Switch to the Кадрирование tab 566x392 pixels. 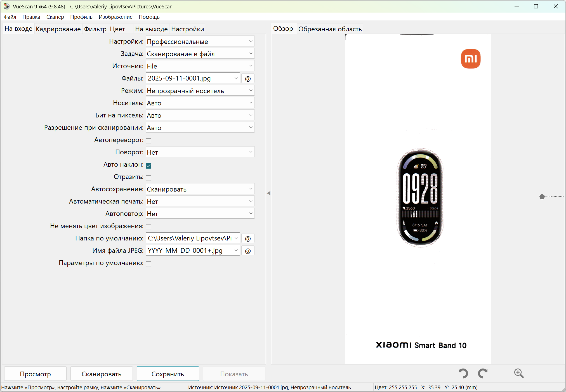pos(58,29)
